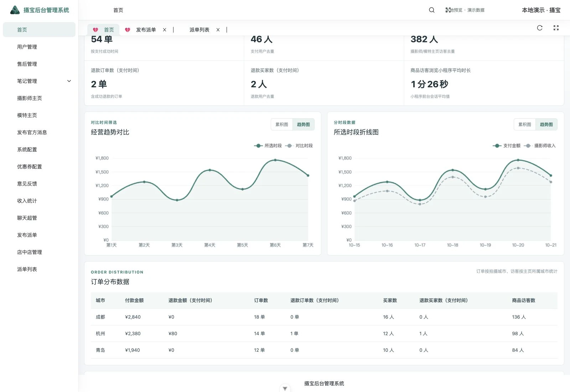Toggle 对比时段 legend series
570x392 pixels.
point(299,145)
